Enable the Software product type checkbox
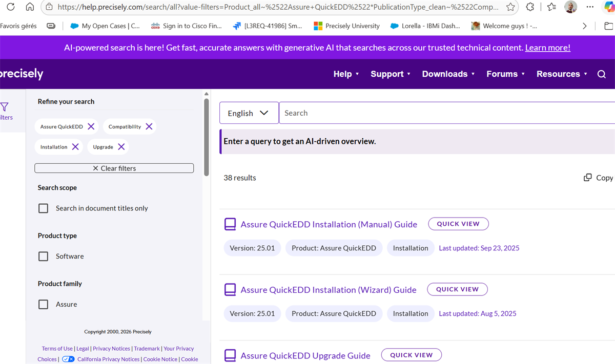The width and height of the screenshot is (615, 364). click(44, 256)
